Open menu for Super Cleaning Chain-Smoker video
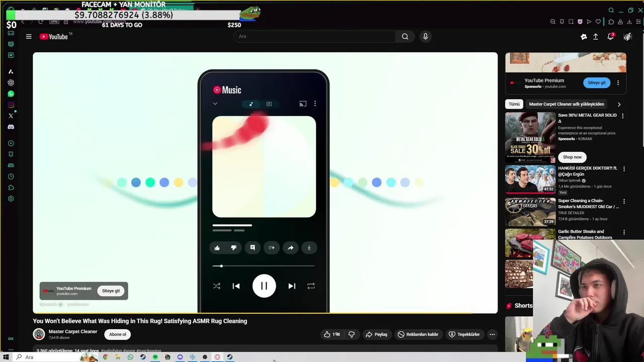Viewport: 644px width, 362px height. pyautogui.click(x=624, y=202)
